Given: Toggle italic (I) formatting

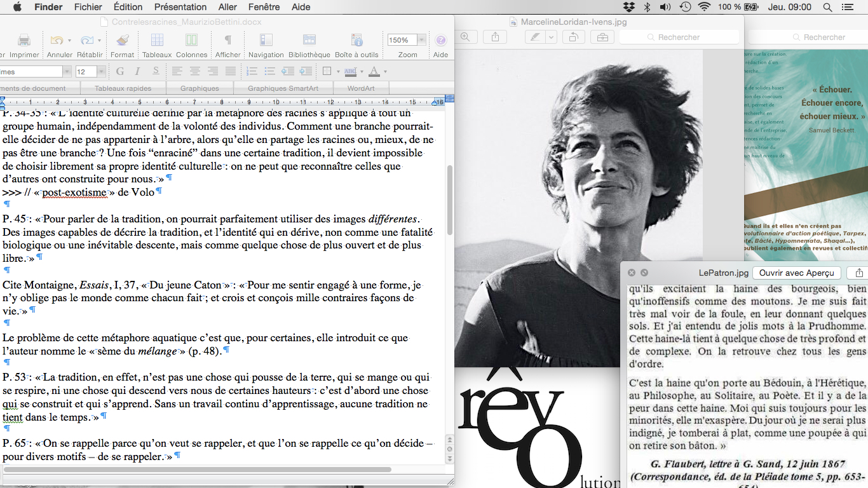Looking at the screenshot, I should (x=137, y=71).
